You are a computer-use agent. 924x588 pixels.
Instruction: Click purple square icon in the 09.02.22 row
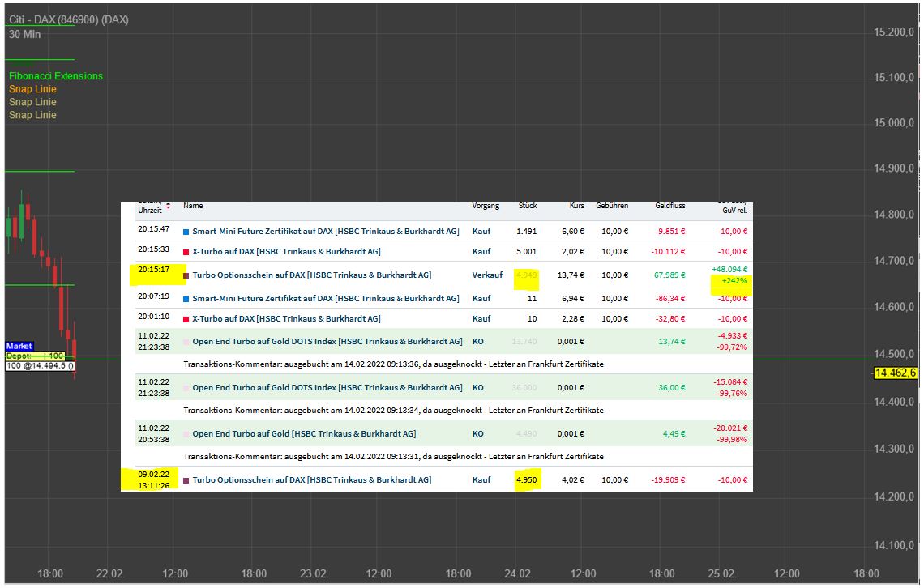(186, 480)
